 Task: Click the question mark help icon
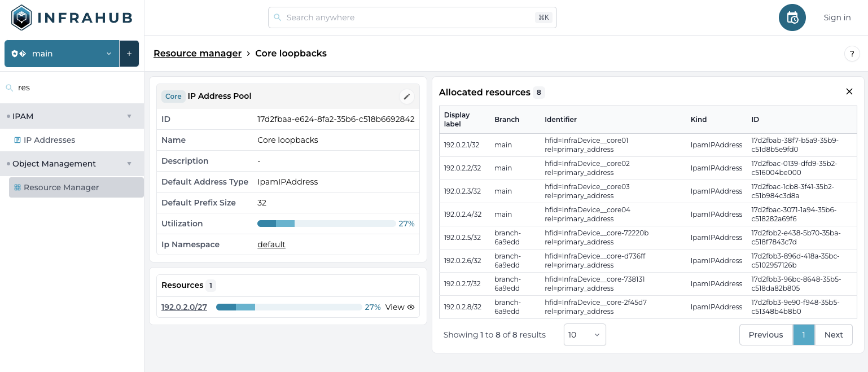tap(852, 54)
